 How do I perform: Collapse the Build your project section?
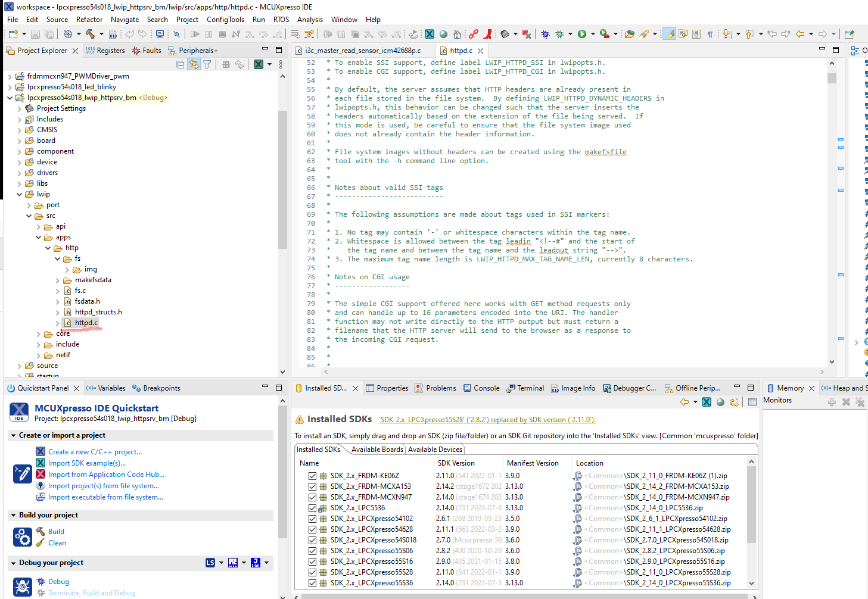pos(14,515)
